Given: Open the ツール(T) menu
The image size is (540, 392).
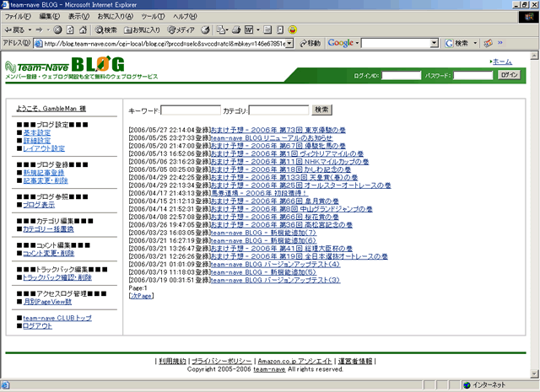Looking at the screenshot, I should (x=153, y=16).
